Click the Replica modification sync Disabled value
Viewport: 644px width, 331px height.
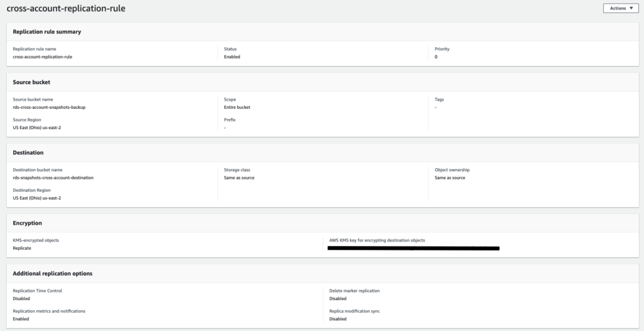[x=338, y=319]
